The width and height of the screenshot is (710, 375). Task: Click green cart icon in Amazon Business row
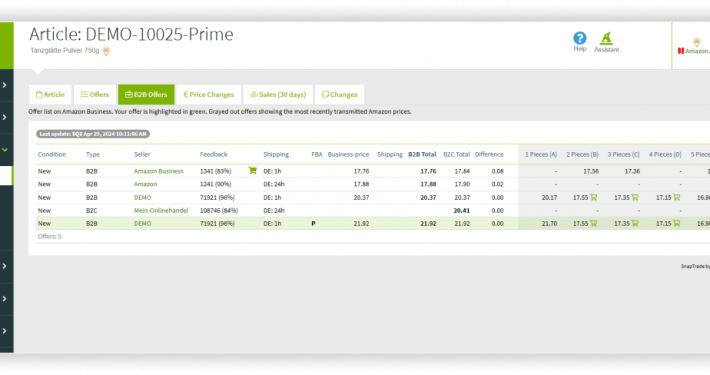tap(253, 171)
